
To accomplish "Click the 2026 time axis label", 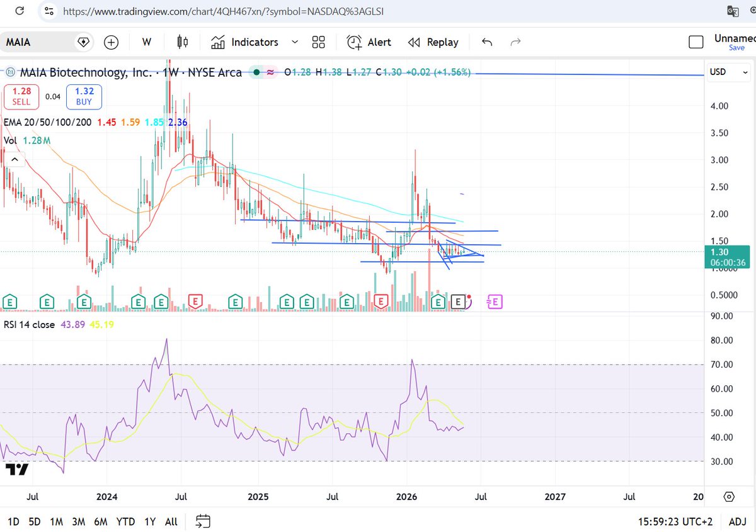I will click(x=407, y=496).
